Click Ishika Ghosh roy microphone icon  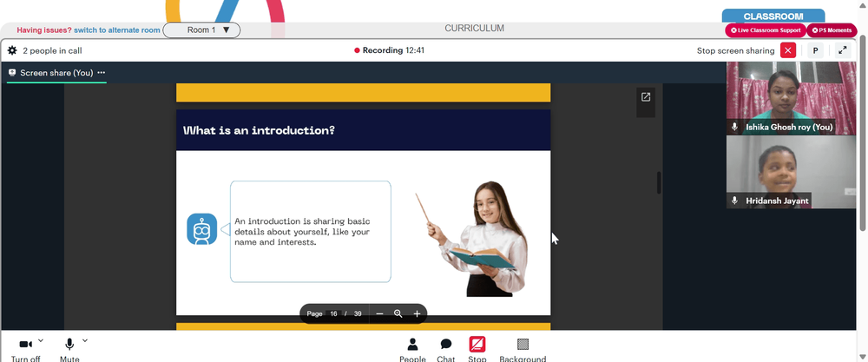(734, 127)
